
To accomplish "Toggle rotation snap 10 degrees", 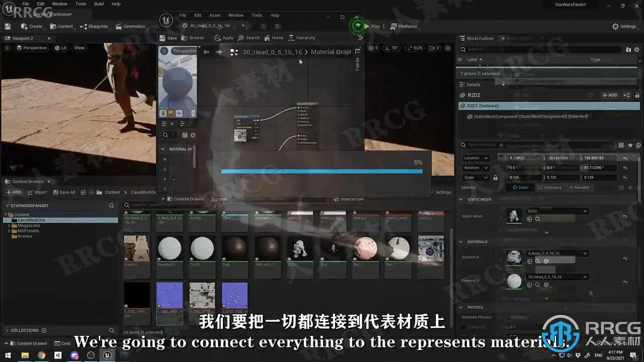I will (391, 48).
